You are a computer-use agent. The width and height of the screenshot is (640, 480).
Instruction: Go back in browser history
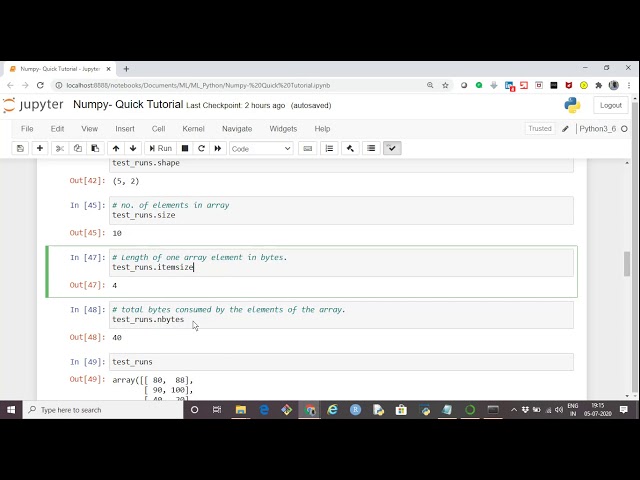point(10,85)
